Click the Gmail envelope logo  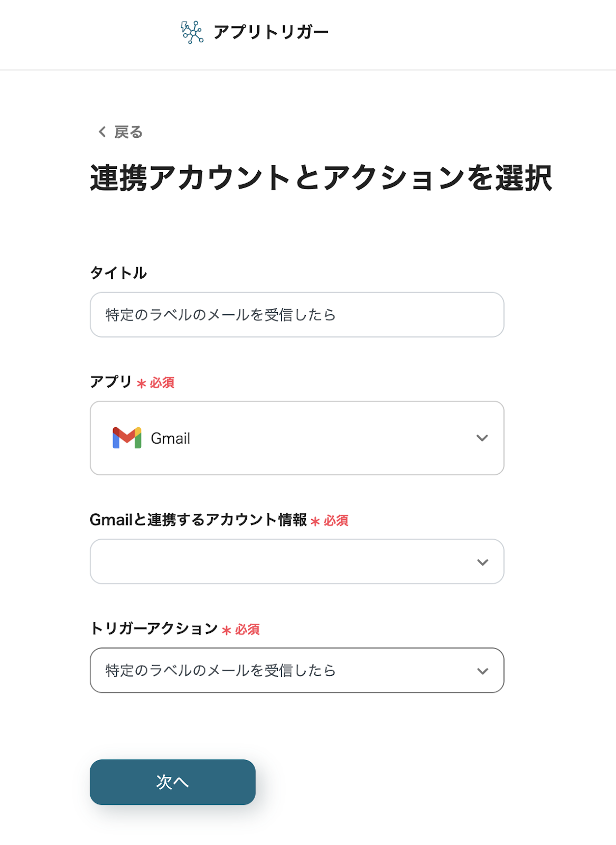tap(127, 438)
